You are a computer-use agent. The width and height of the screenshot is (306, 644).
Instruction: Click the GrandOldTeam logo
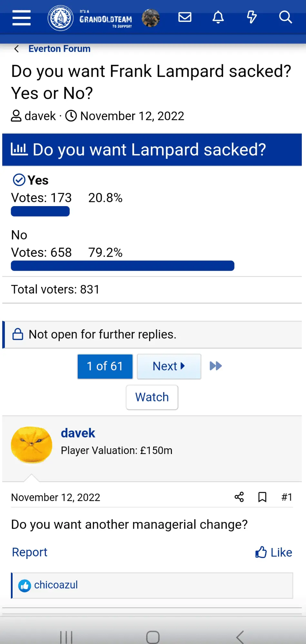pyautogui.click(x=90, y=18)
